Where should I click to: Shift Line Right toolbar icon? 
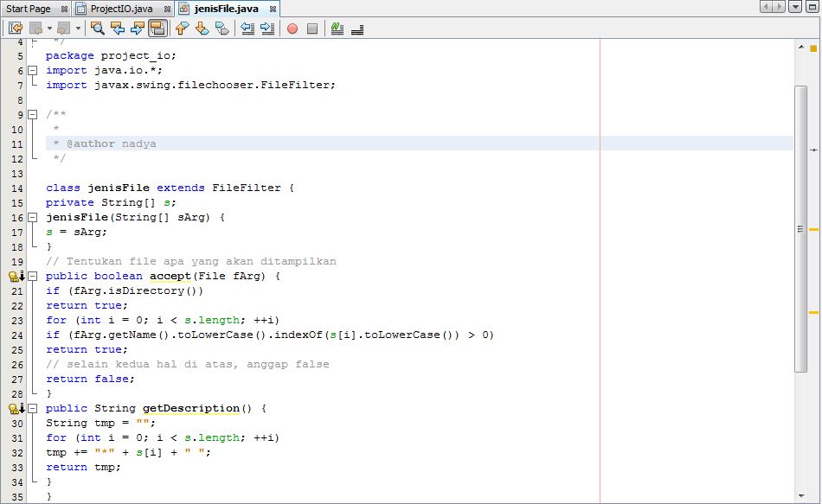click(x=267, y=29)
